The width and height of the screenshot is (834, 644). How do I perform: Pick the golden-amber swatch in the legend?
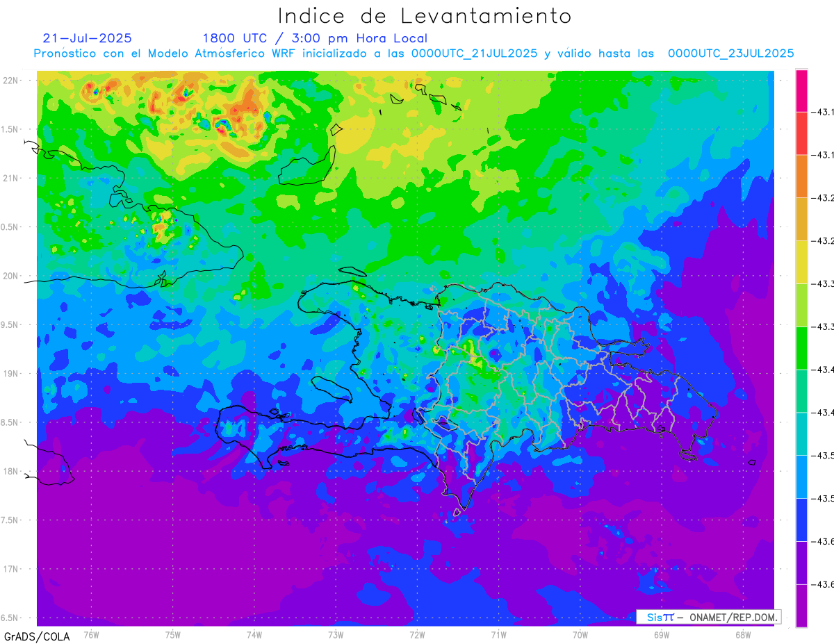coord(801,220)
